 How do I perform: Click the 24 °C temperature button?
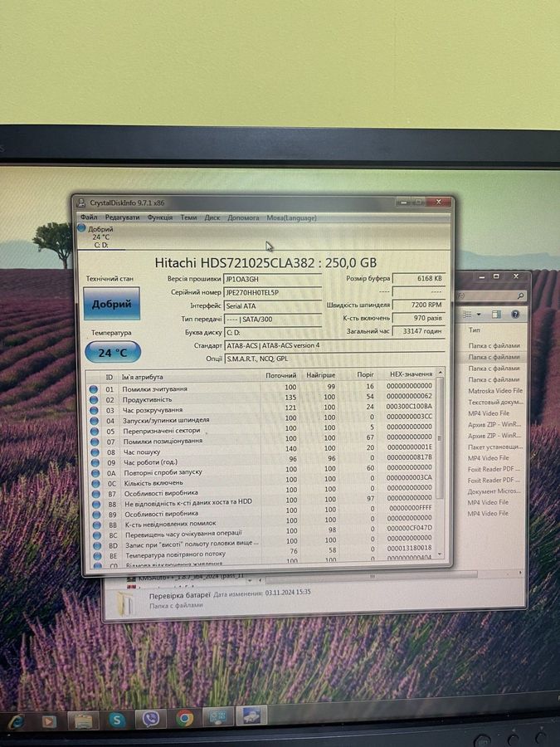pos(112,352)
